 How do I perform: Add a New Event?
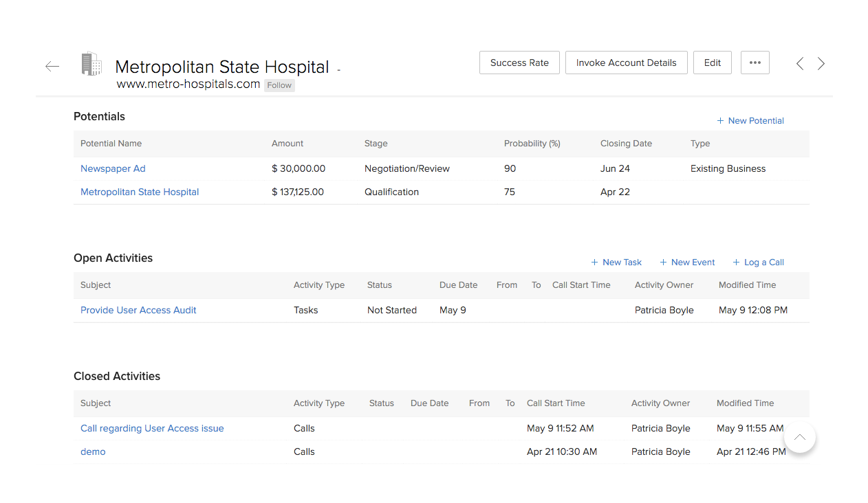(x=687, y=262)
